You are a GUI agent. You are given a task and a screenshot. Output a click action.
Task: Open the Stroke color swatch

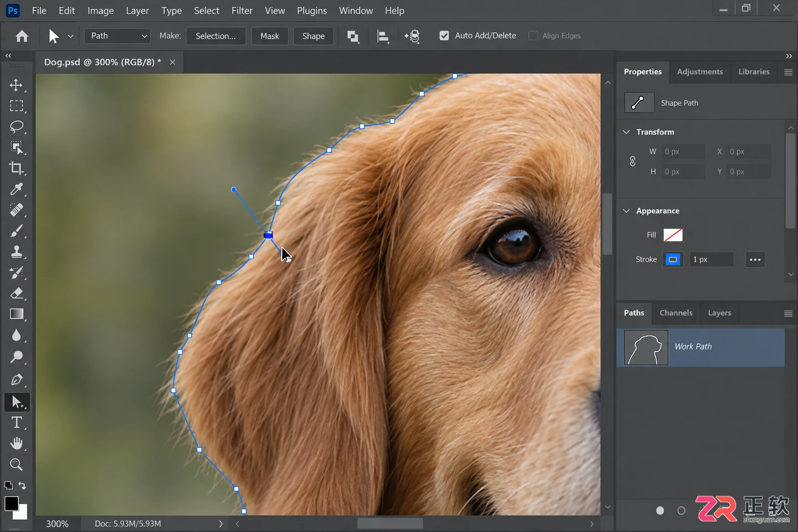point(673,259)
